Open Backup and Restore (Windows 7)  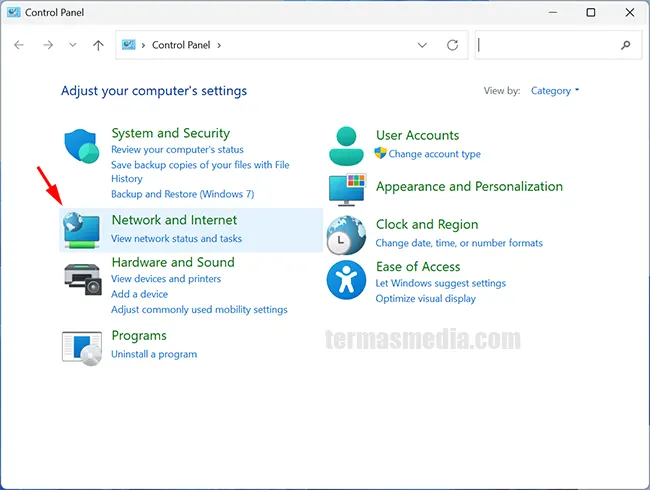click(x=183, y=194)
